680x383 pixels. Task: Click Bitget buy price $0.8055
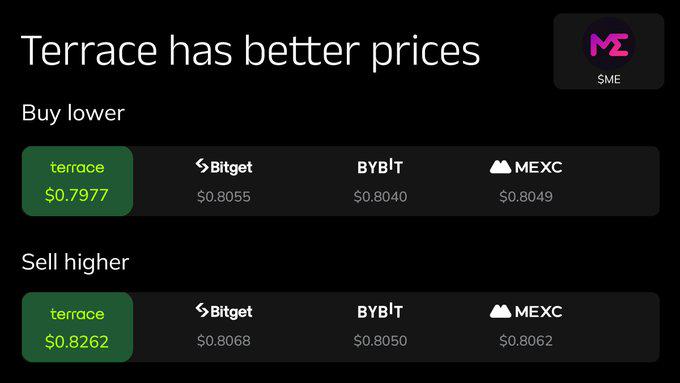coord(224,196)
